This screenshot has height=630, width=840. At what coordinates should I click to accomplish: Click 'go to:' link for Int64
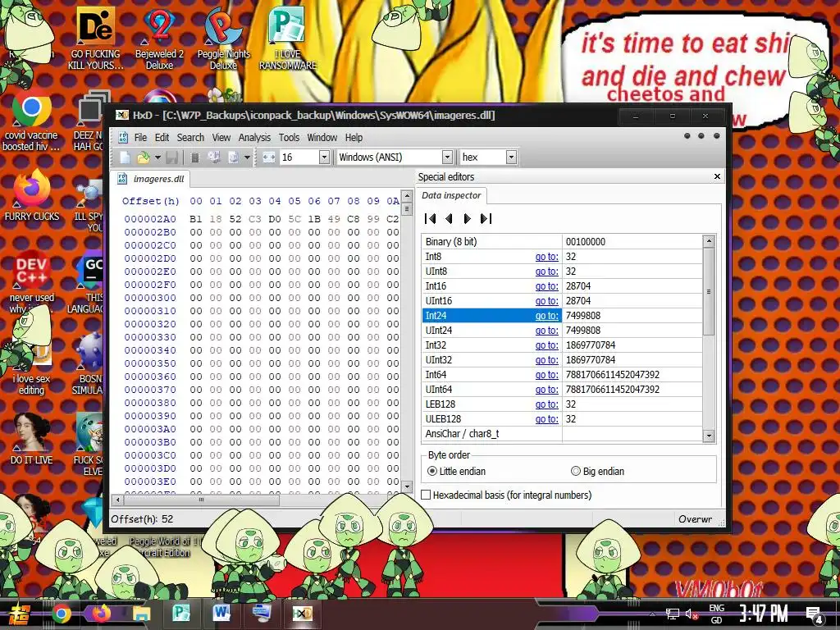tap(546, 374)
